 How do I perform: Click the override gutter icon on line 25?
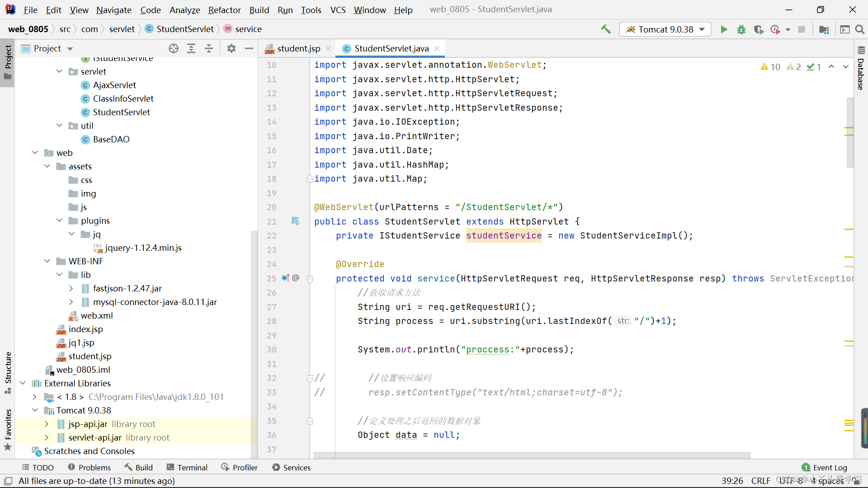click(286, 278)
